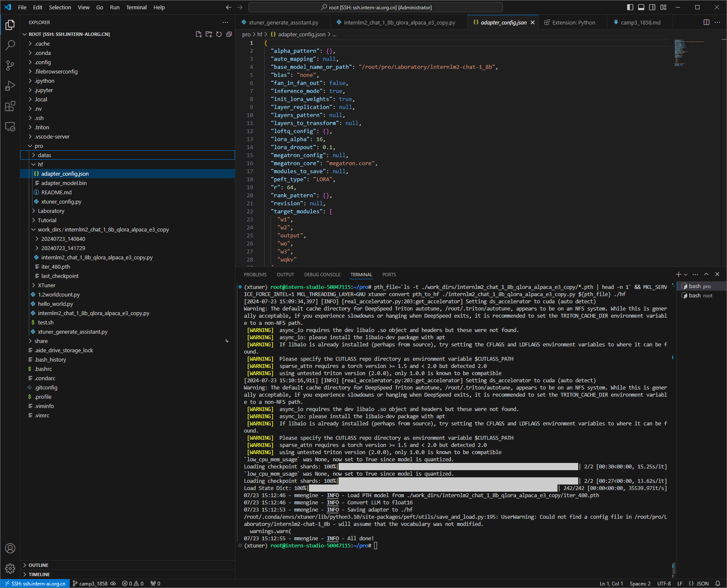727x588 pixels.
Task: Open terminal panel more actions menu
Action: [695, 275]
